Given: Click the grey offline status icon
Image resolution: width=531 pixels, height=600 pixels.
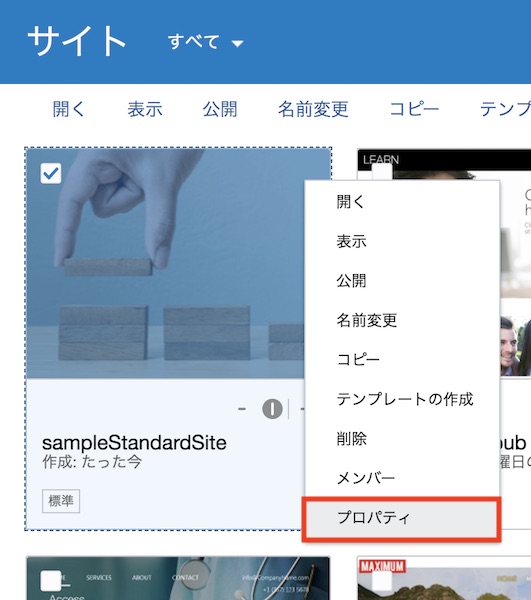Looking at the screenshot, I should coord(272,409).
